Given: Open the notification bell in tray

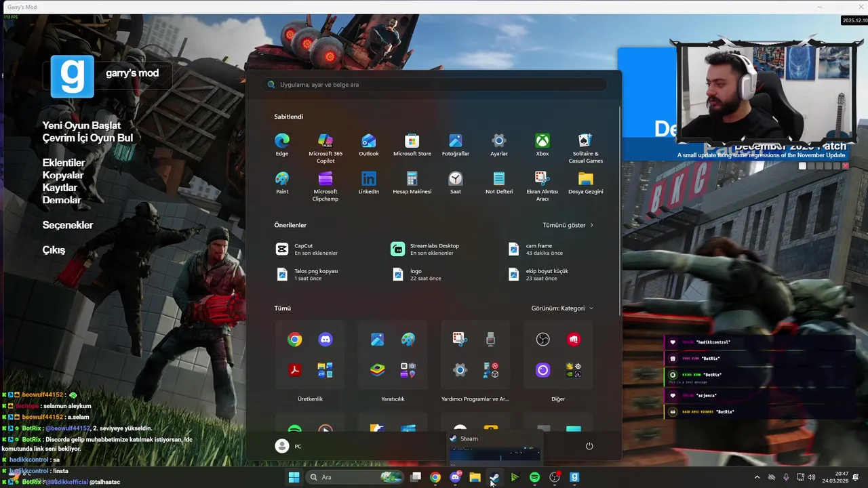Looking at the screenshot, I should [x=856, y=477].
